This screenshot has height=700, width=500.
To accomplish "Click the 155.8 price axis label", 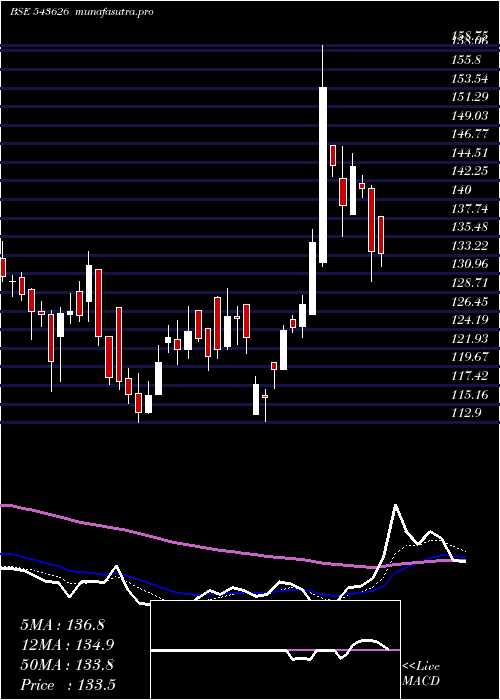I will click(467, 60).
